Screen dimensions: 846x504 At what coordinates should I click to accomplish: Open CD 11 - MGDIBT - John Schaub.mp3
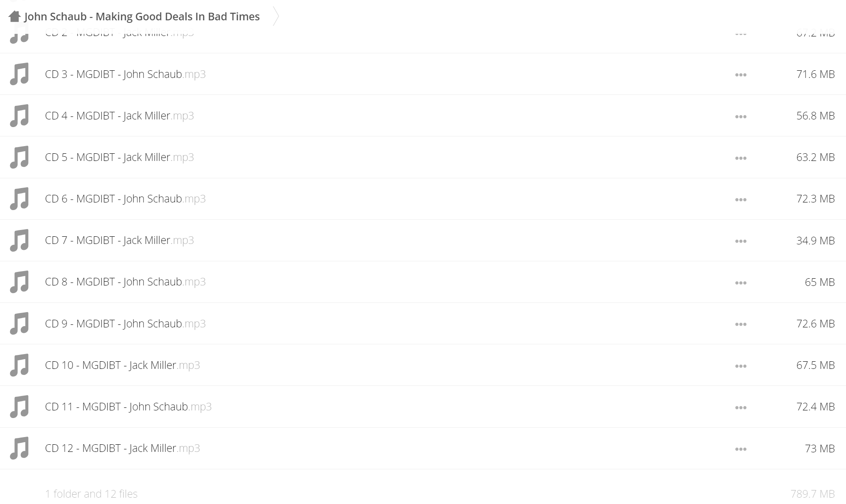click(128, 407)
